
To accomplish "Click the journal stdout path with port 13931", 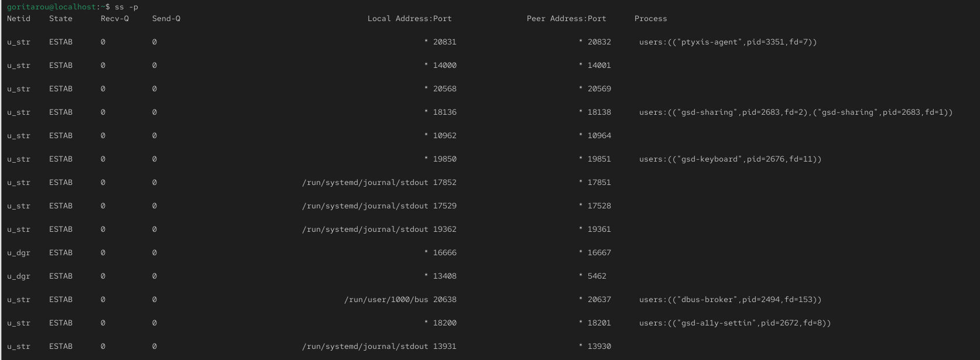I will [365, 347].
